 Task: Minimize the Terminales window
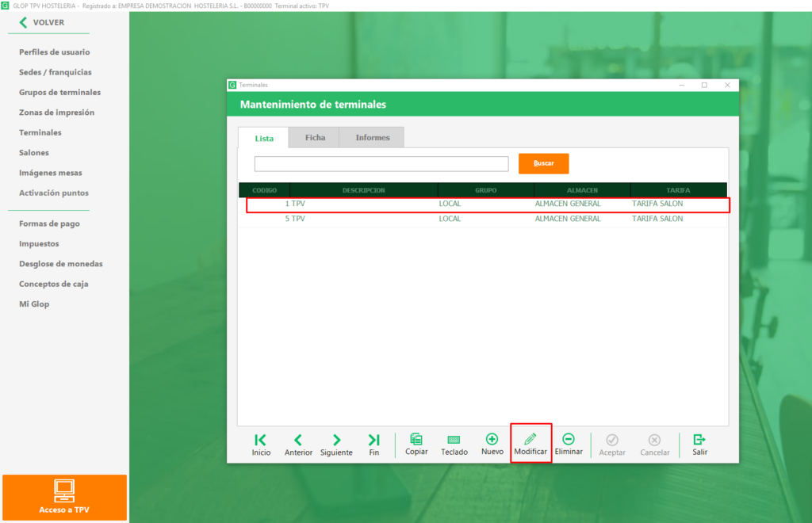681,85
